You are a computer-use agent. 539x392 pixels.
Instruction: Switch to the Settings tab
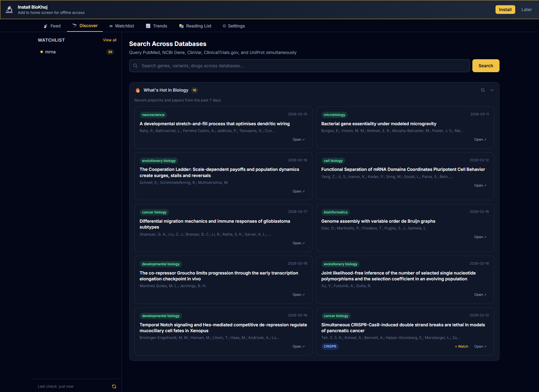[234, 26]
